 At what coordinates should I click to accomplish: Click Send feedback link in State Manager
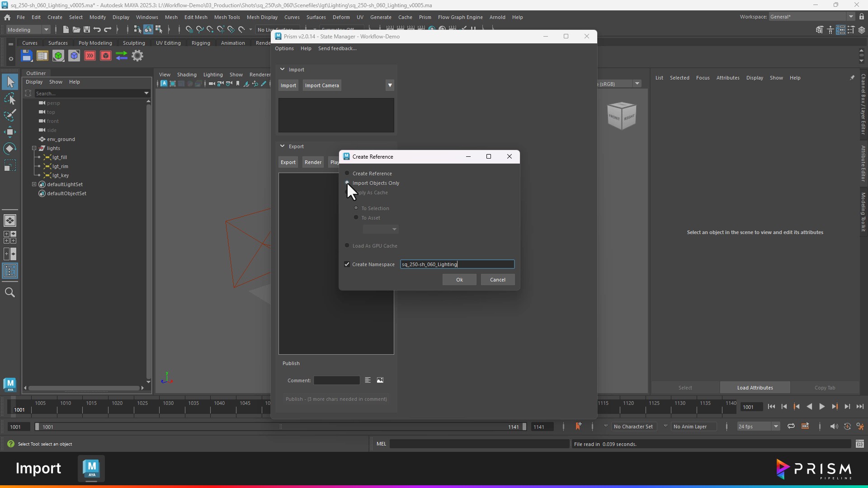(x=337, y=48)
